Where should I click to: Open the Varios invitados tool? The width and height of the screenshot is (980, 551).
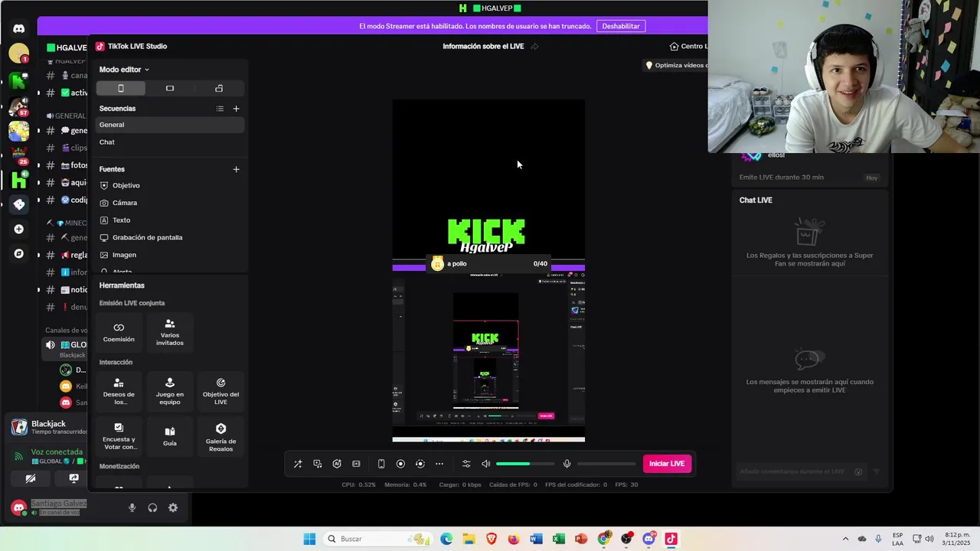[170, 332]
